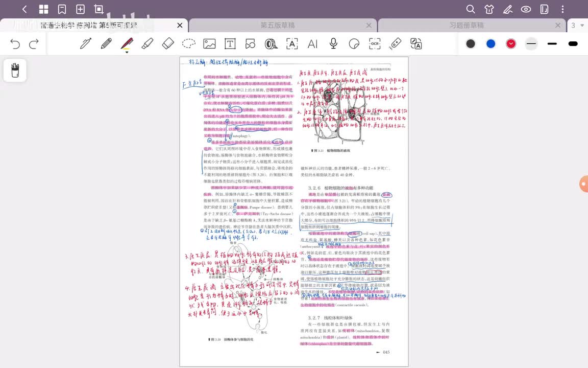Open the three-dot more menu

pyautogui.click(x=562, y=9)
